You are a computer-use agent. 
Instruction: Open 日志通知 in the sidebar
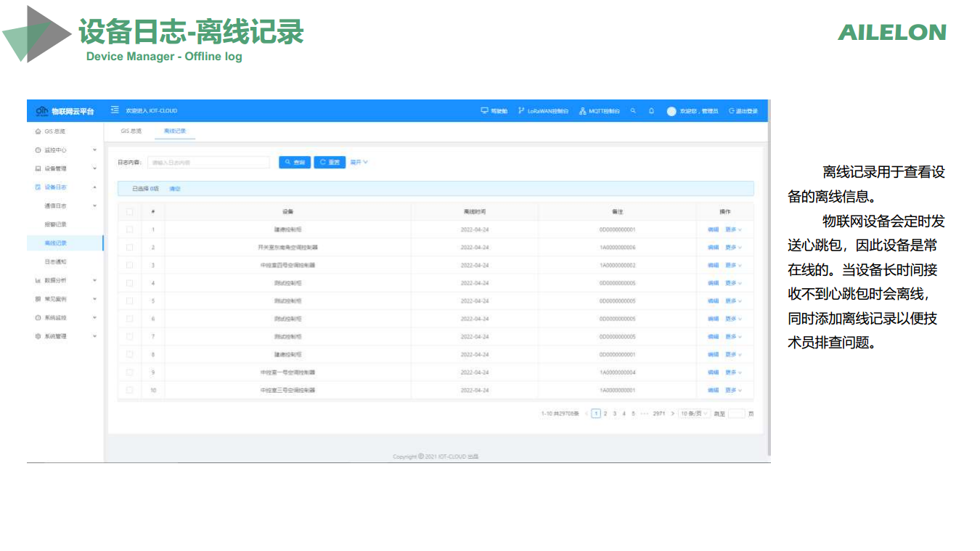click(56, 262)
